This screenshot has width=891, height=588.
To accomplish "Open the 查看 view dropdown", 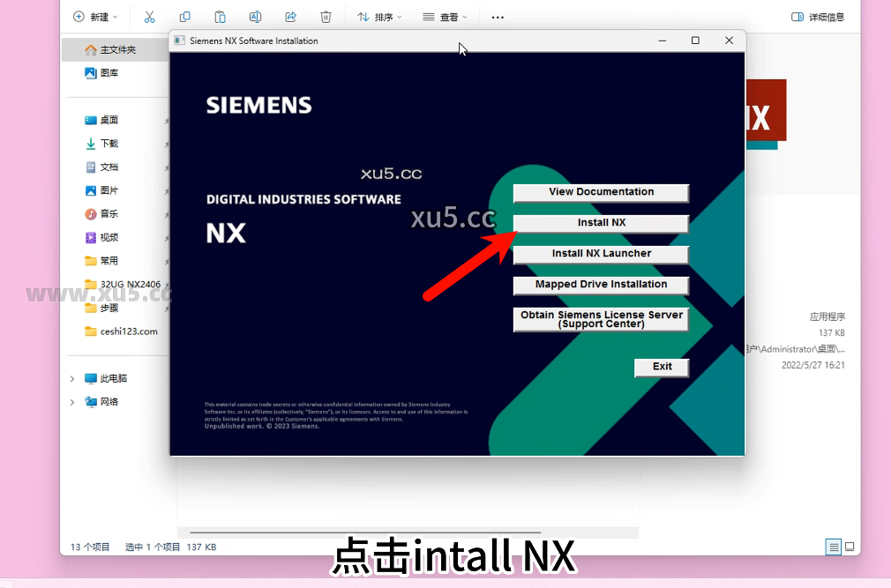I will (x=445, y=16).
